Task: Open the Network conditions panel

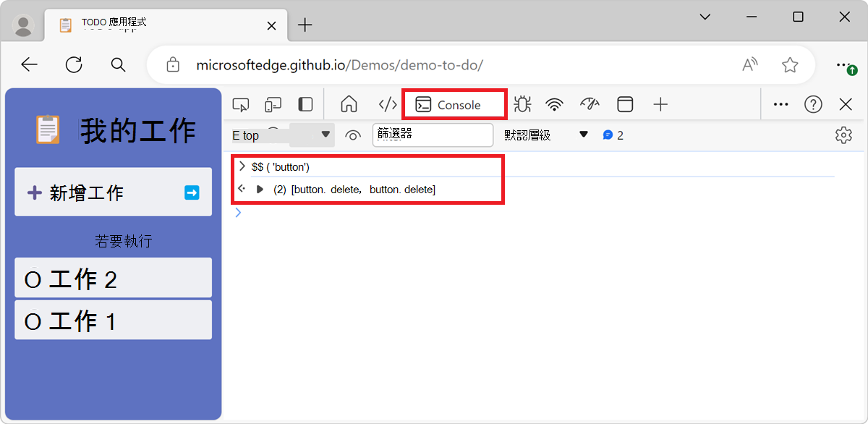Action: 554,104
